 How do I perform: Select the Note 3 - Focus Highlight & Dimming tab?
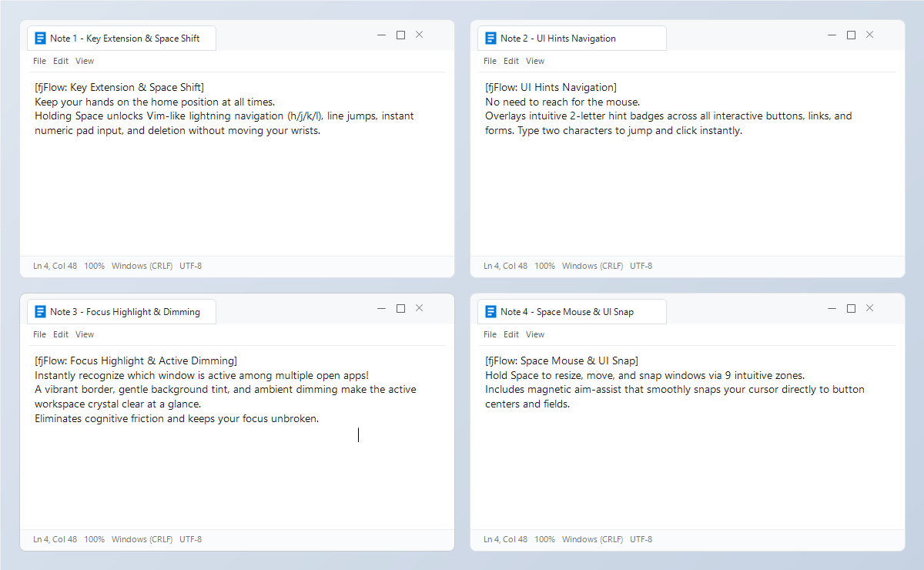122,312
